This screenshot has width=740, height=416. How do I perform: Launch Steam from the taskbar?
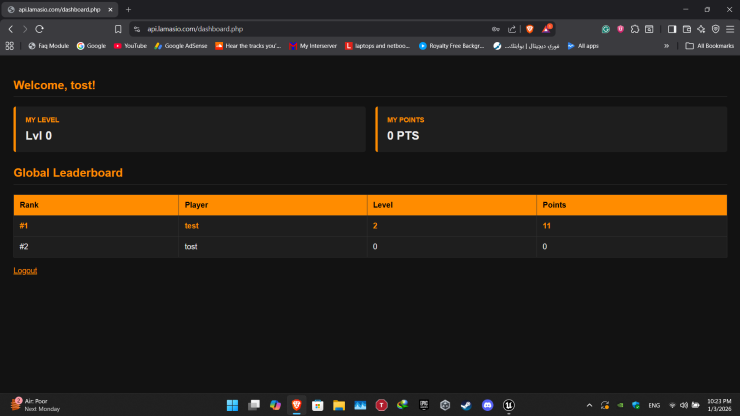[x=466, y=405]
